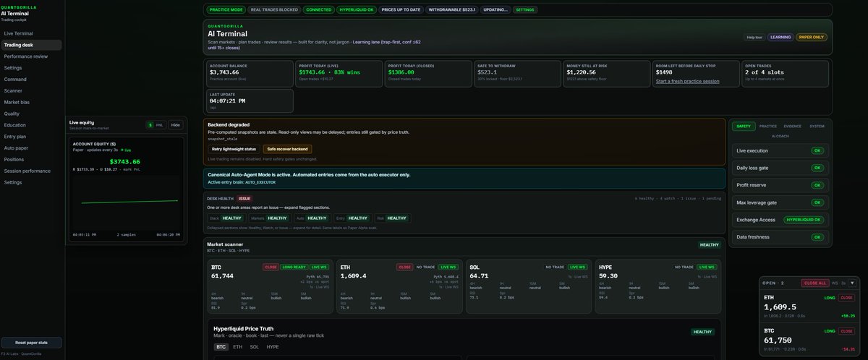The width and height of the screenshot is (868, 360).
Task: Click OK badge for Max leverage gate
Action: pos(817,202)
